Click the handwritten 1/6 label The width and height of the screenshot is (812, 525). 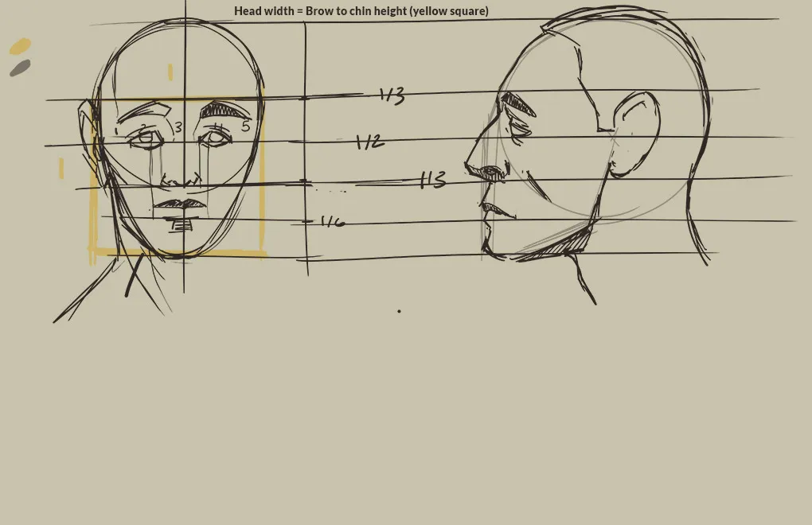pyautogui.click(x=333, y=222)
